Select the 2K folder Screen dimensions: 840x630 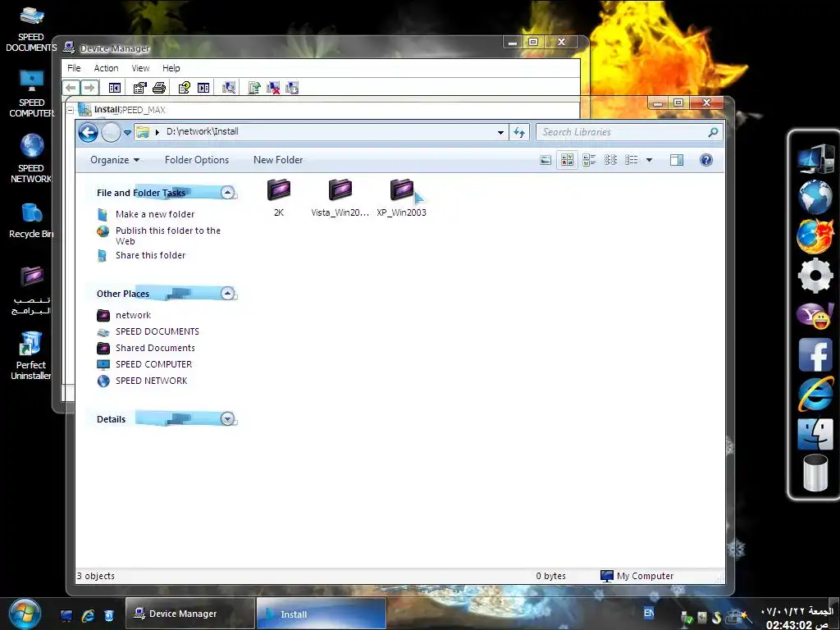click(279, 198)
